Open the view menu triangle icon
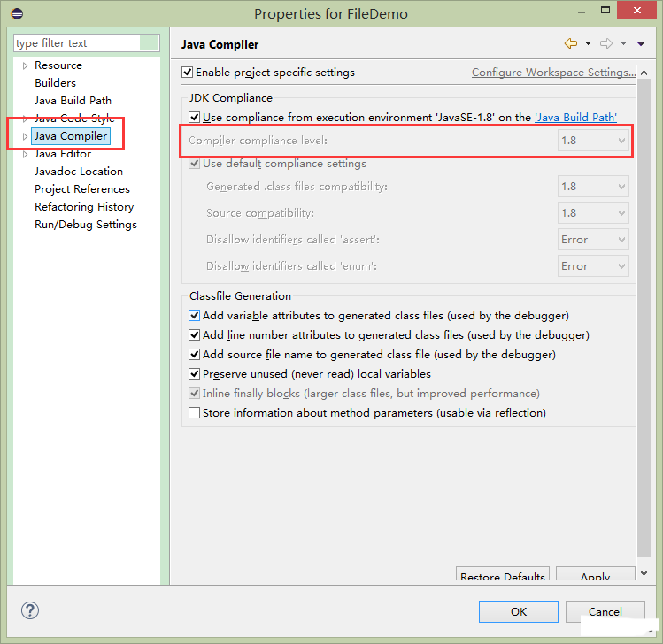Image resolution: width=663 pixels, height=644 pixels. tap(641, 43)
